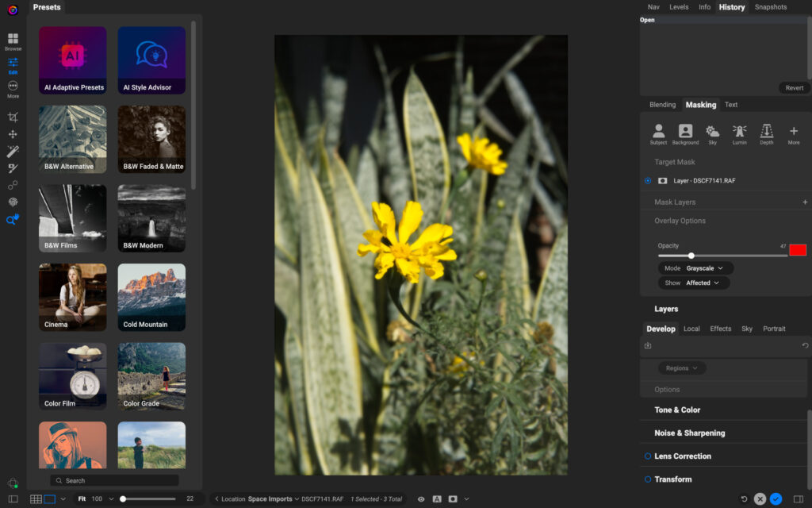Enable the Transform pane toggle
Image resolution: width=812 pixels, height=508 pixels.
click(648, 479)
